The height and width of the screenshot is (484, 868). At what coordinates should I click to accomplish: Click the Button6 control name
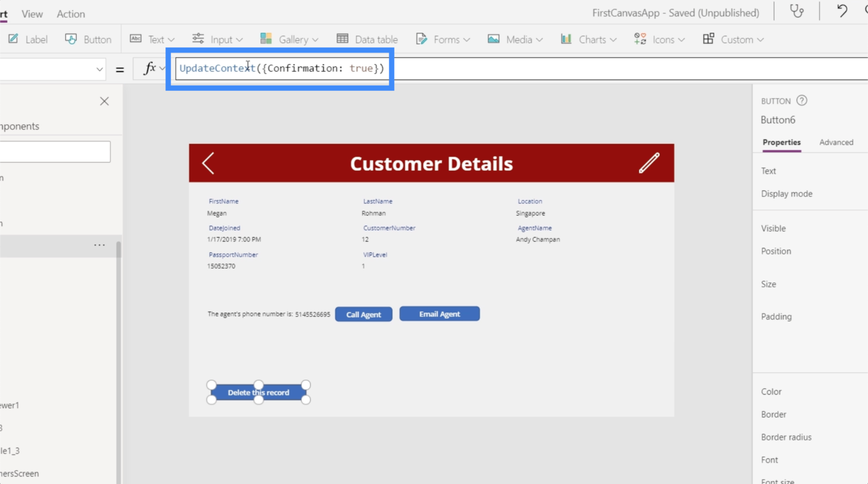point(778,120)
